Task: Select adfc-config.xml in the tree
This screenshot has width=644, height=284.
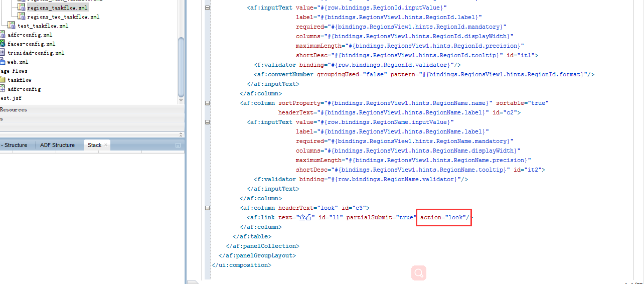Action: tap(30, 35)
